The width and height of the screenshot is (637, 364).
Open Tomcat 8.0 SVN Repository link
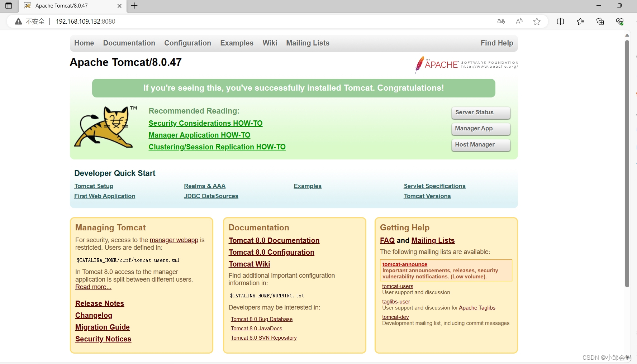pos(264,338)
